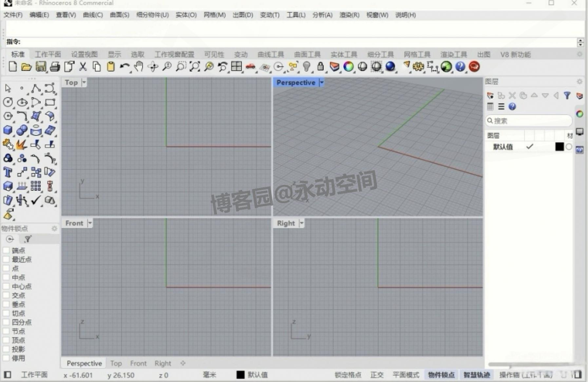Image resolution: width=588 pixels, height=382 pixels.
Task: Open the Top viewport dropdown
Action: [84, 82]
